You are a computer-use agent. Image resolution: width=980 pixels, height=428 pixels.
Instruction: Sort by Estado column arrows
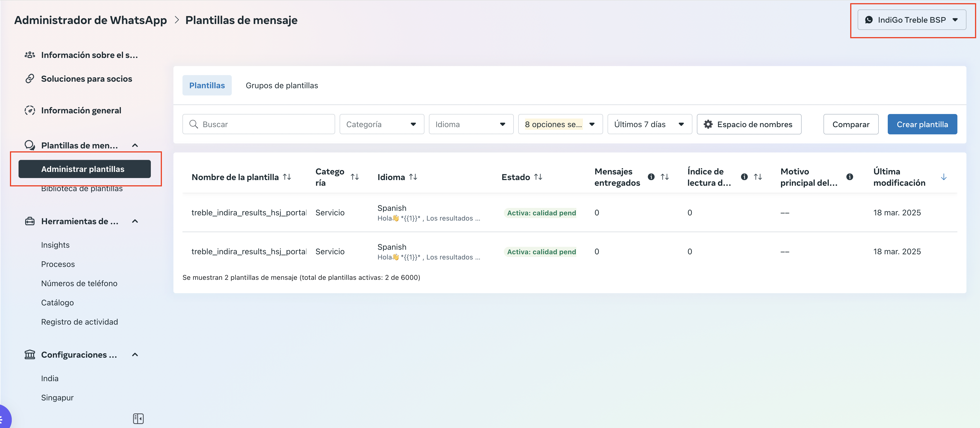pos(538,177)
